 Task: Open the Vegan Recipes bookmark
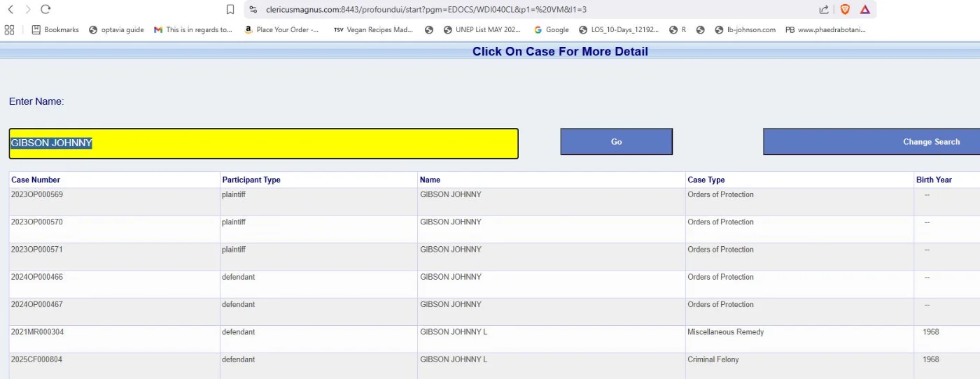(x=373, y=29)
